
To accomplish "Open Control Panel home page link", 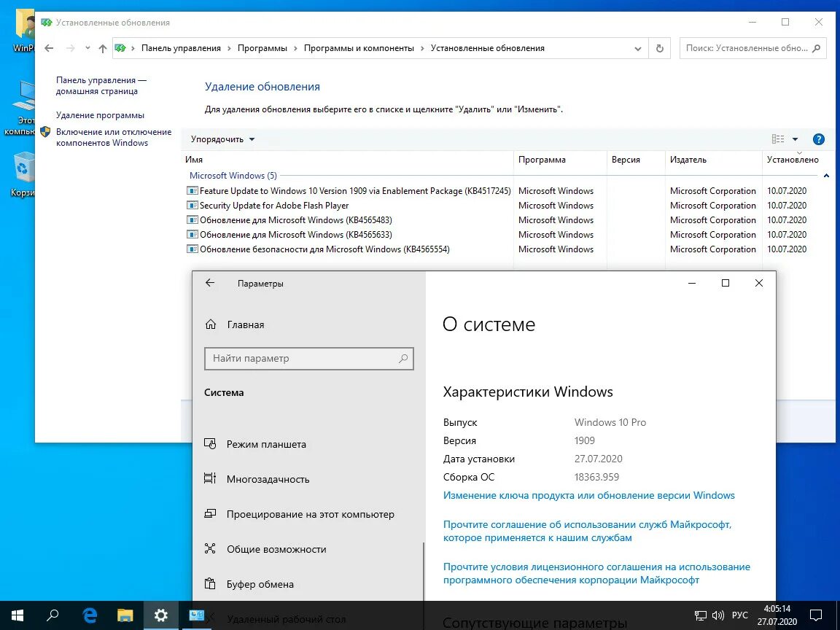I will (101, 86).
